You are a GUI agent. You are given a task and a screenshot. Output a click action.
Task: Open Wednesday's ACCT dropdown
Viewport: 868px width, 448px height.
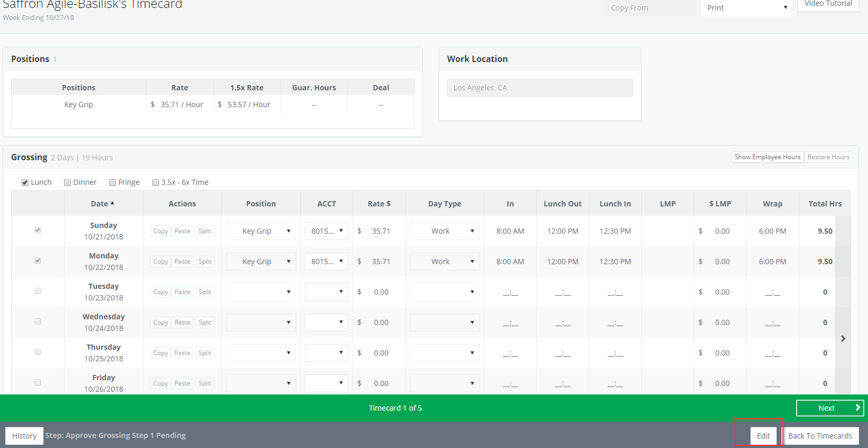pyautogui.click(x=326, y=322)
